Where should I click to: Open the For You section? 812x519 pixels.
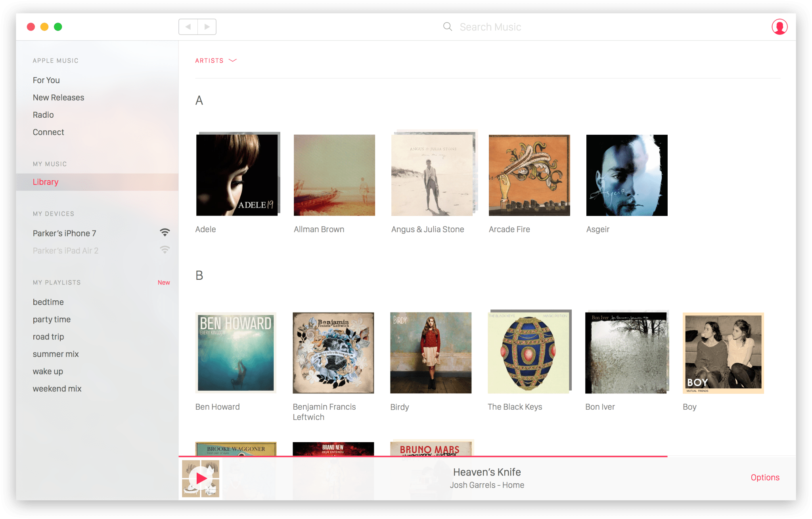pos(46,80)
